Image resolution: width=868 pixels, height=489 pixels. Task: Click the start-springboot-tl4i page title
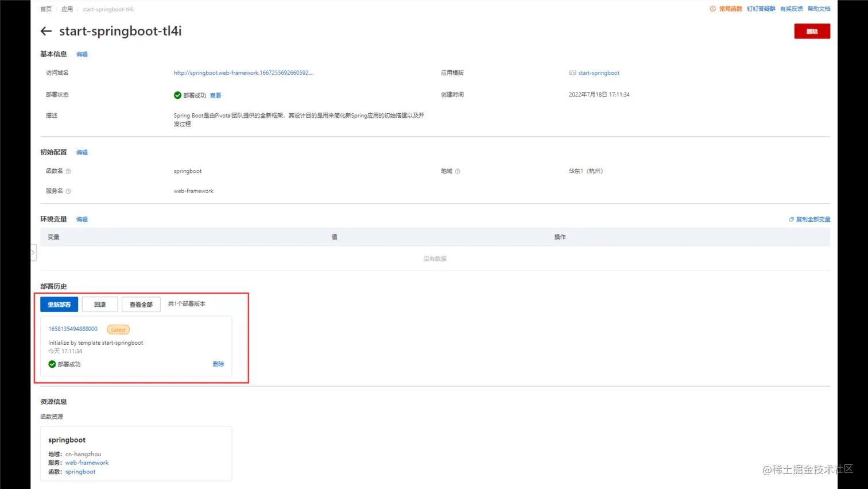coord(120,31)
